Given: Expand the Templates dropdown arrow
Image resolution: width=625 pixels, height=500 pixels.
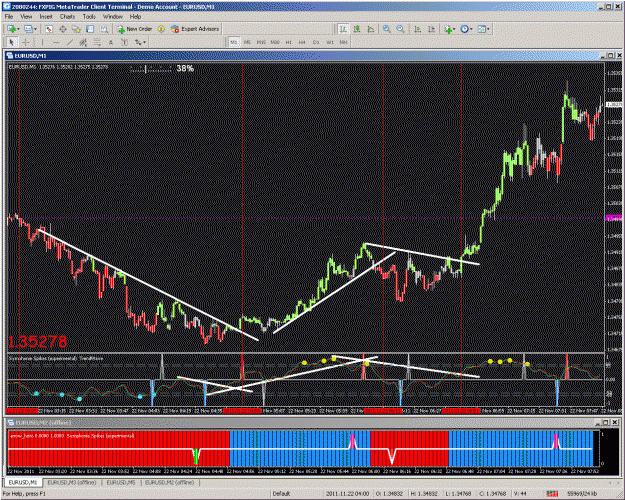Looking at the screenshot, I should [x=488, y=29].
